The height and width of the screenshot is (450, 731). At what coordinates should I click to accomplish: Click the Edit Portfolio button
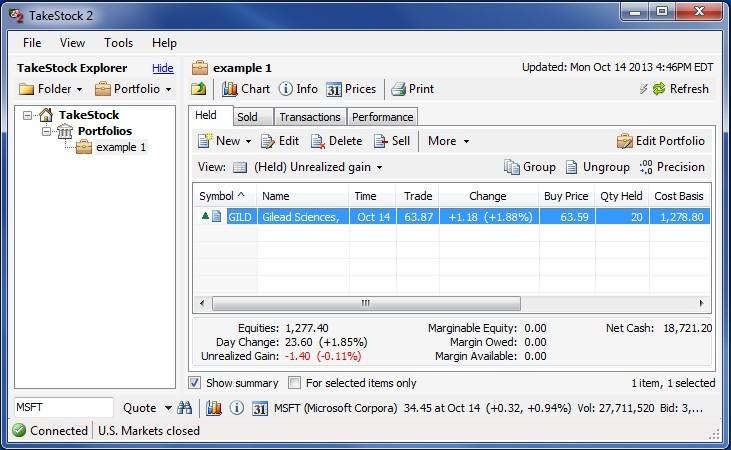click(x=661, y=141)
